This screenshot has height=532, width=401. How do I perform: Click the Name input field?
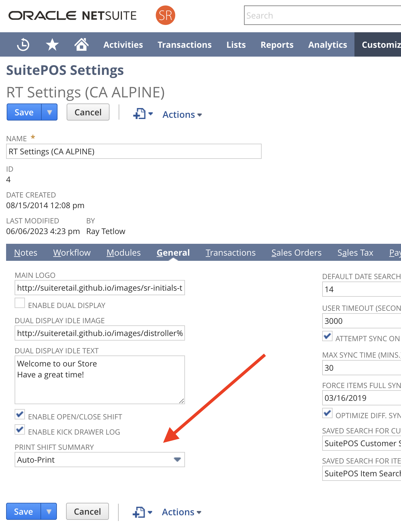134,151
